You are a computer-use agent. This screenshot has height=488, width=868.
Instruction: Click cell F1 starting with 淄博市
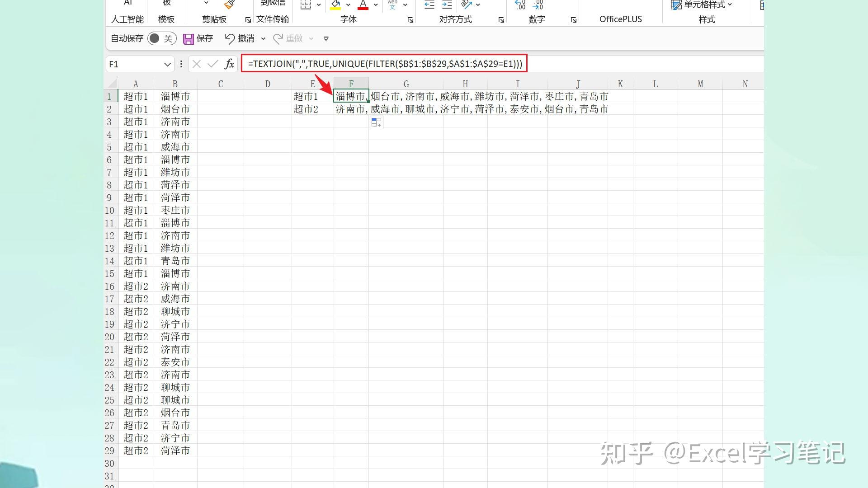pos(351,96)
